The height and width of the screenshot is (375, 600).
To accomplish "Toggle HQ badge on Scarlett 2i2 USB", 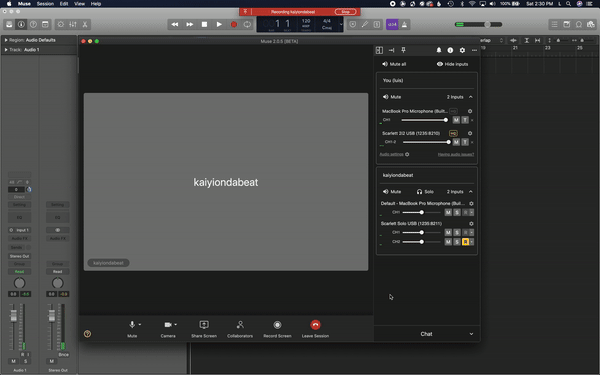I will tap(453, 133).
